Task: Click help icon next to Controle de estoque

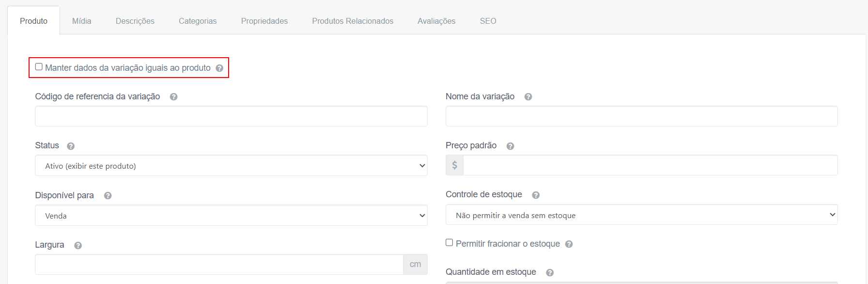Action: click(536, 195)
